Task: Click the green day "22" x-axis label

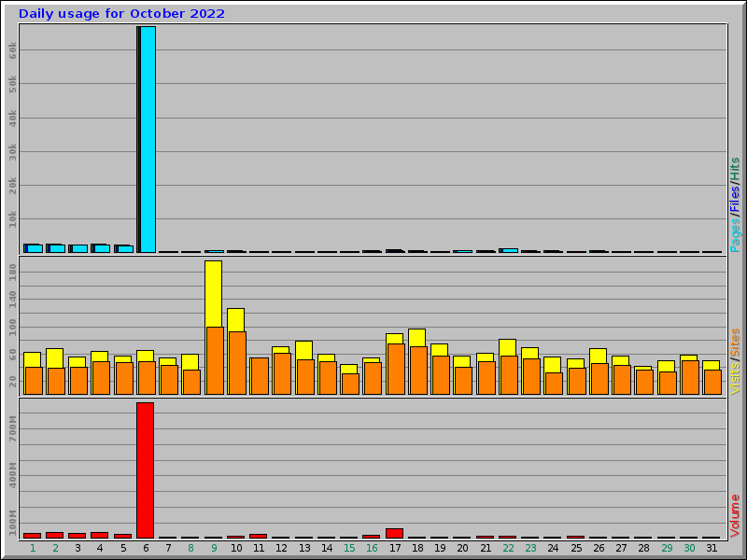Action: 508,548
